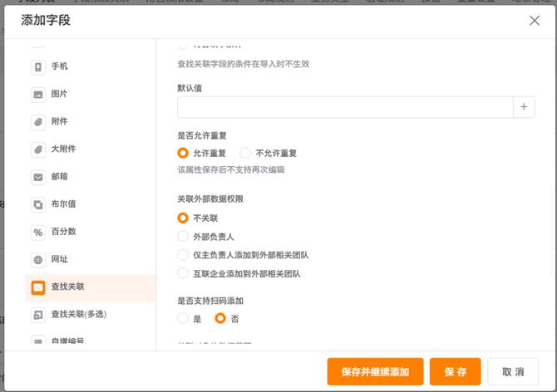Pick the 附件 paperclip icon

tap(38, 121)
